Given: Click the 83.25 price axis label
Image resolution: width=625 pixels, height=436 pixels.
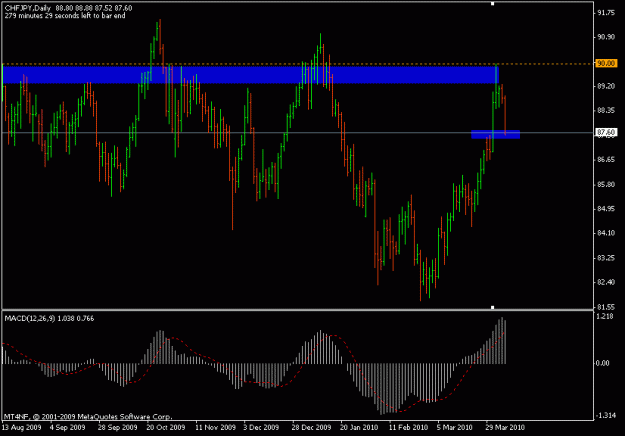Looking at the screenshot, I should (606, 258).
